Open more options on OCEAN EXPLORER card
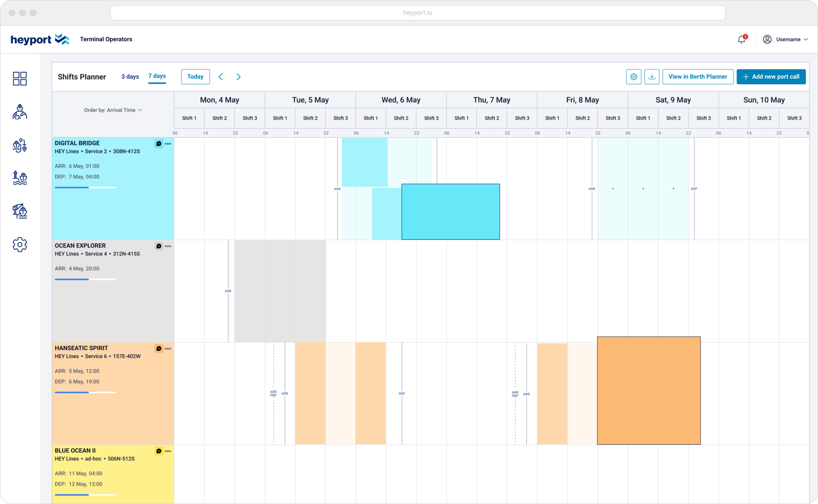 tap(168, 246)
